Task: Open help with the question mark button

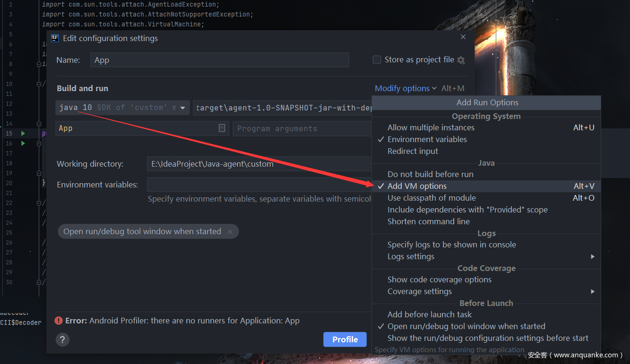Action: click(62, 339)
